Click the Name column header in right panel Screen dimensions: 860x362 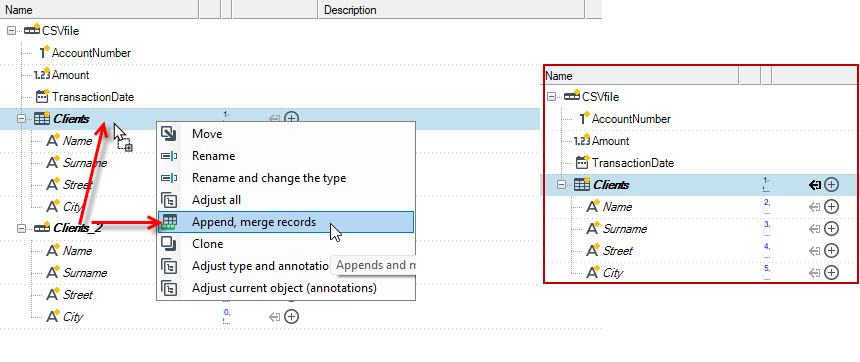(x=642, y=76)
